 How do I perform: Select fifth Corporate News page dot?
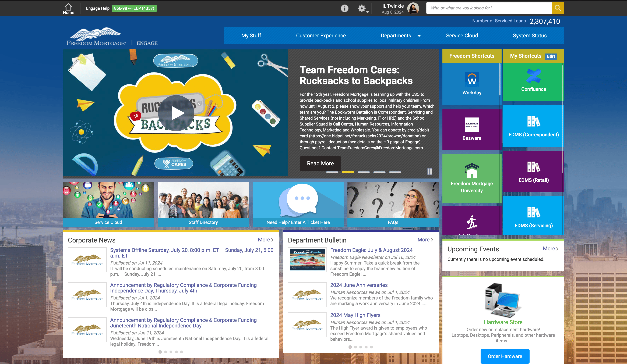(x=181, y=352)
